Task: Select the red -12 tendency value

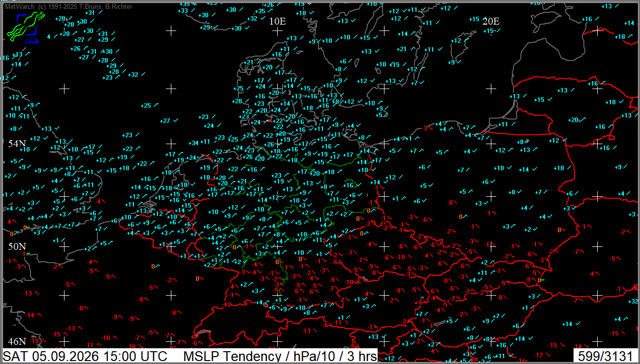Action: pos(539,355)
